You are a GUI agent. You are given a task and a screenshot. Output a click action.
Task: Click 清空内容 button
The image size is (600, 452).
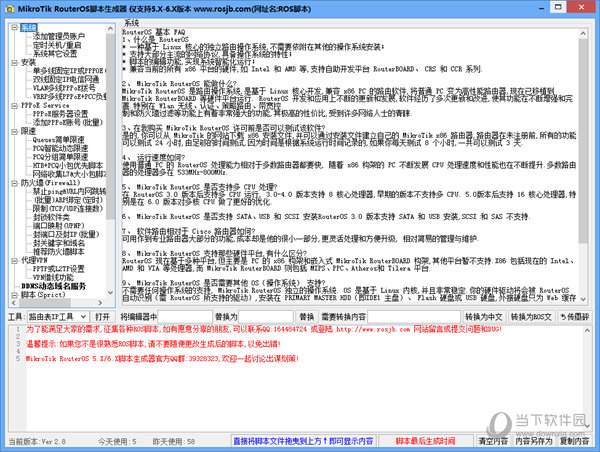[x=493, y=441]
